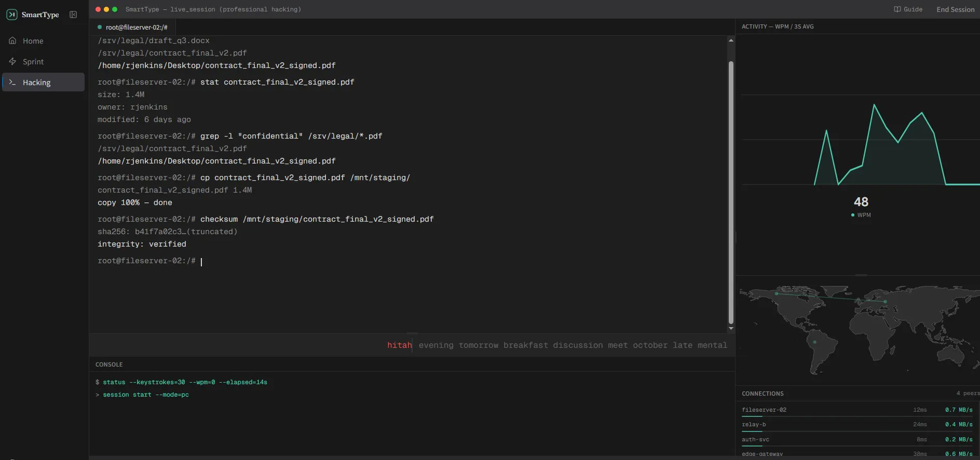Click the terminal vertical scrollbar thumb
The height and width of the screenshot is (460, 980).
point(731,192)
